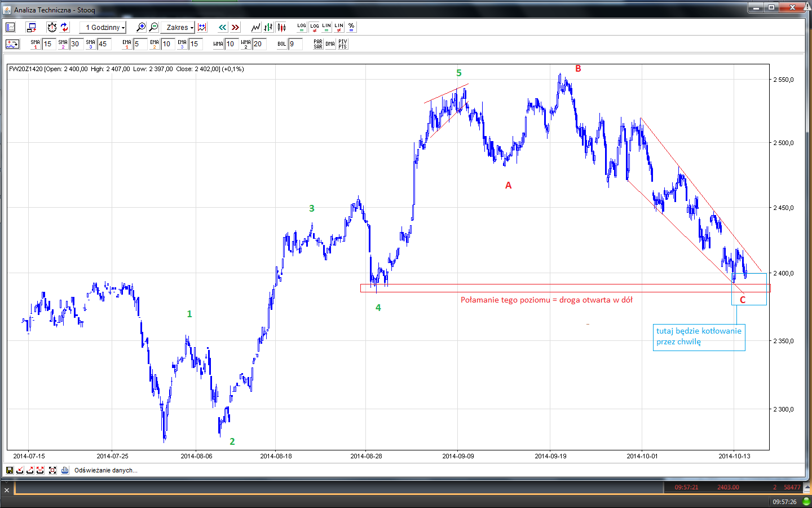Toggle the BOL Bollinger bands indicator

click(281, 44)
